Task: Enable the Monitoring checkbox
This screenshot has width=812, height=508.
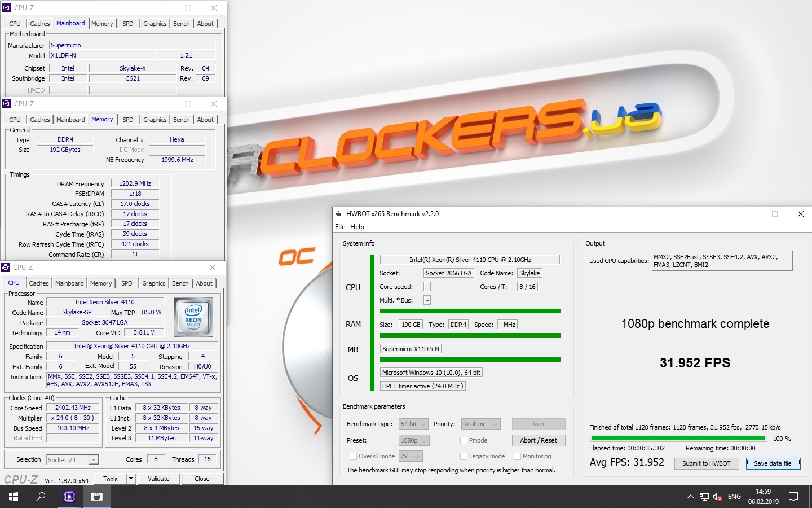Action: click(x=517, y=456)
